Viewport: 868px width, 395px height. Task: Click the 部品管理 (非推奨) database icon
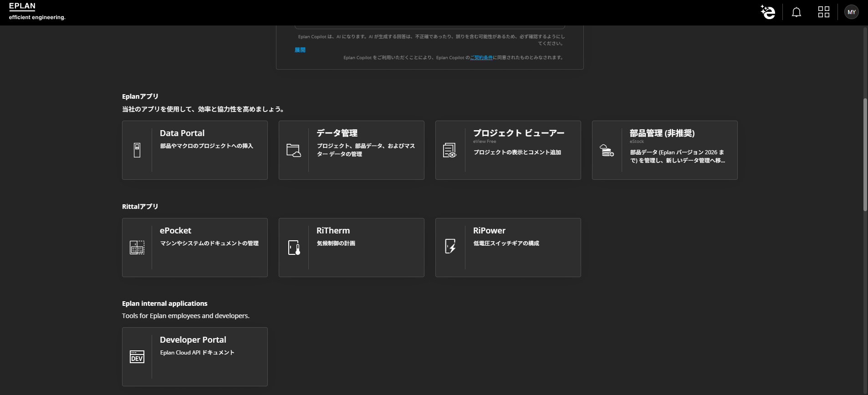pos(607,150)
